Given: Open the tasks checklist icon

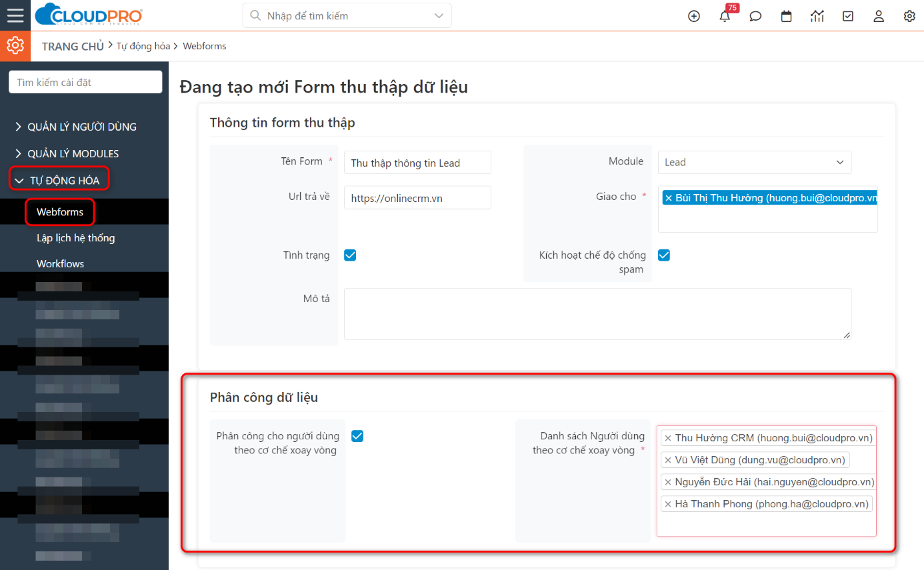Looking at the screenshot, I should click(x=848, y=16).
